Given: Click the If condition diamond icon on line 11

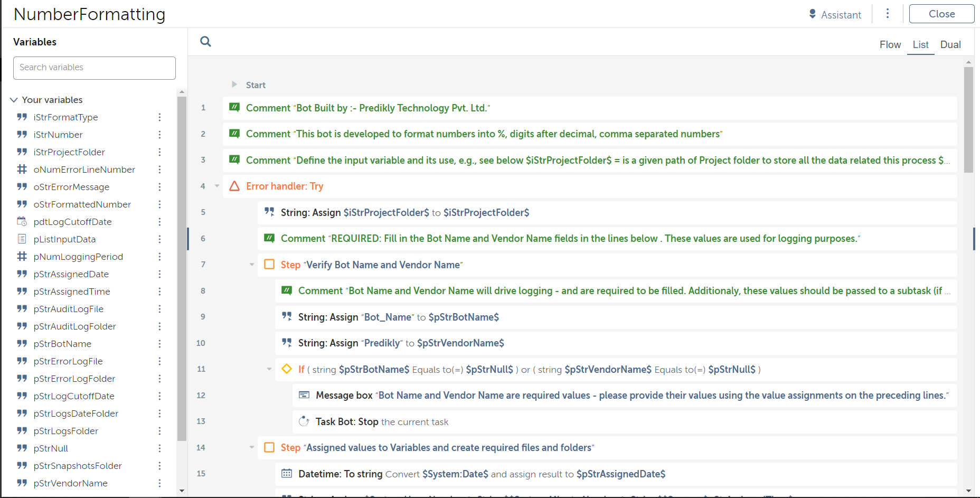Looking at the screenshot, I should pos(287,369).
